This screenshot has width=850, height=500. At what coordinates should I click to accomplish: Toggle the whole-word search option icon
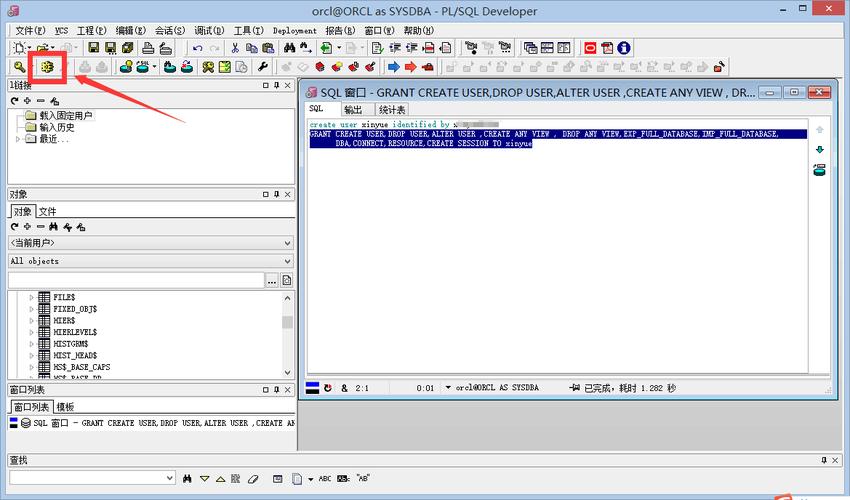344,479
